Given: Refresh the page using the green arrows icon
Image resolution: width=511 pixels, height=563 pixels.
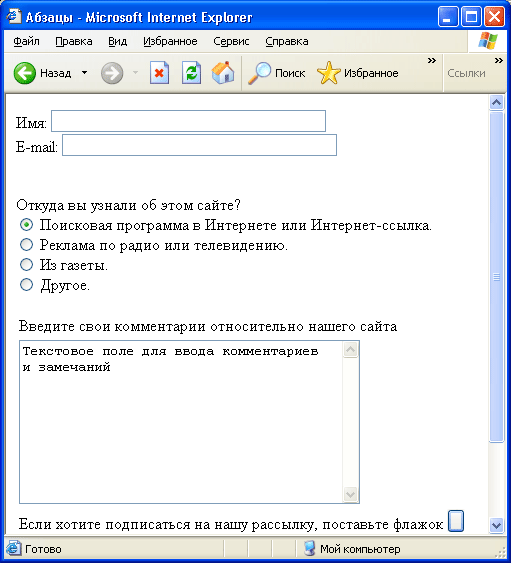Looking at the screenshot, I should 191,73.
